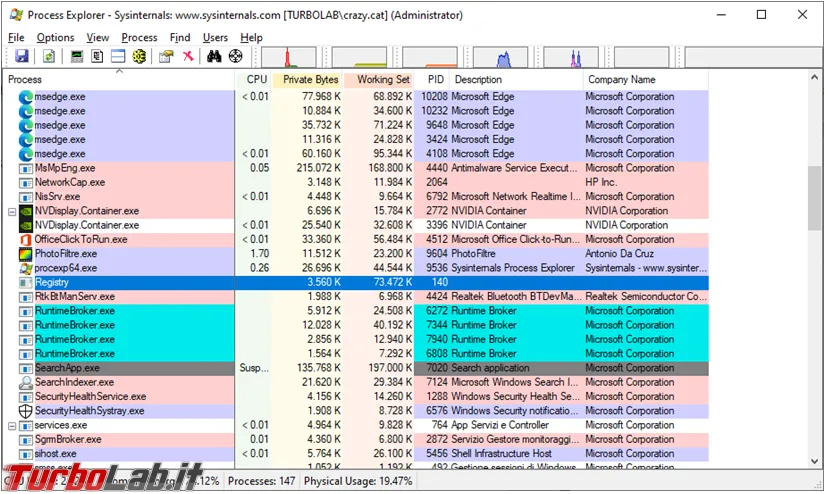Viewport: 827px width, 494px height.
Task: Sort by the Company Name column header
Action: coord(646,80)
